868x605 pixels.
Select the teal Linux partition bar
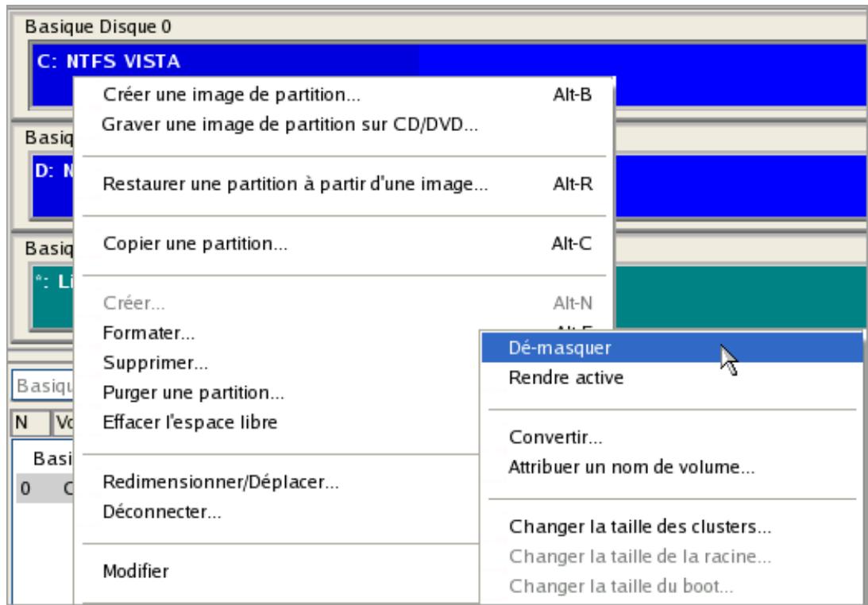(741, 297)
